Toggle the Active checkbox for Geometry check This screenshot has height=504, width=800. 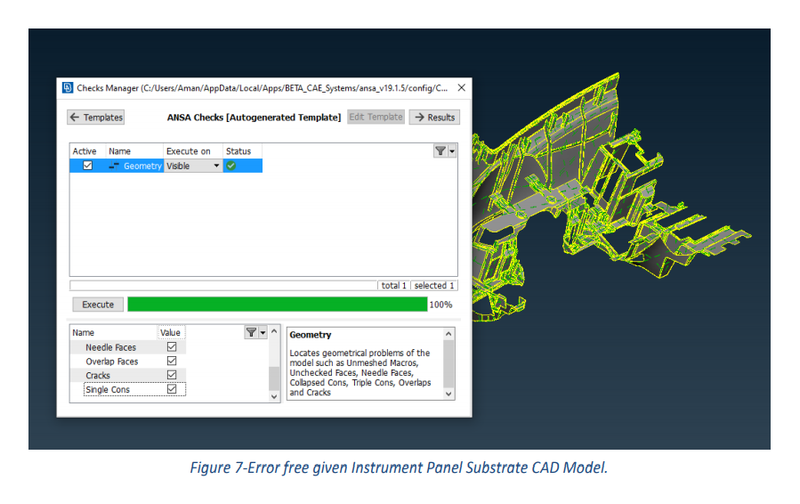pyautogui.click(x=87, y=166)
